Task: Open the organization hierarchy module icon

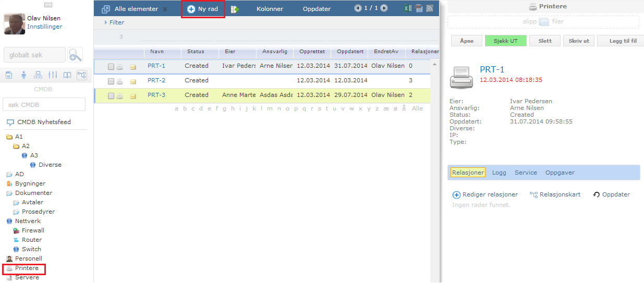Action: pyautogui.click(x=38, y=75)
